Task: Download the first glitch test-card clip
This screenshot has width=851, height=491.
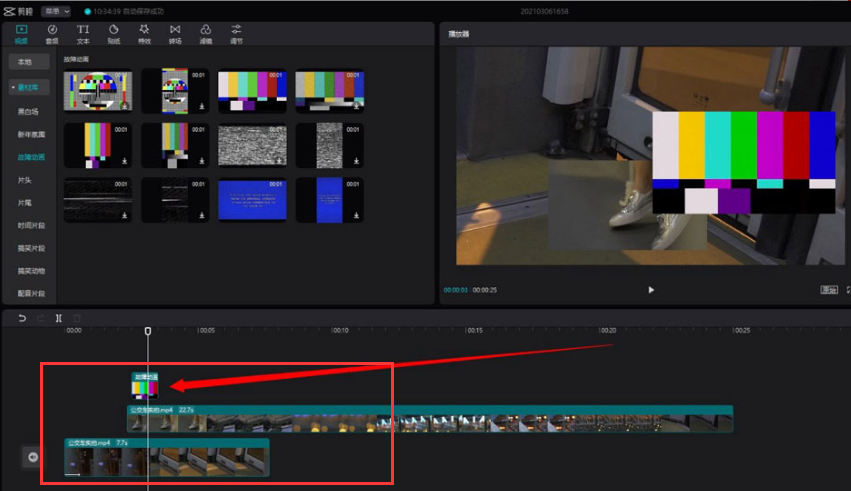Action: pyautogui.click(x=125, y=105)
